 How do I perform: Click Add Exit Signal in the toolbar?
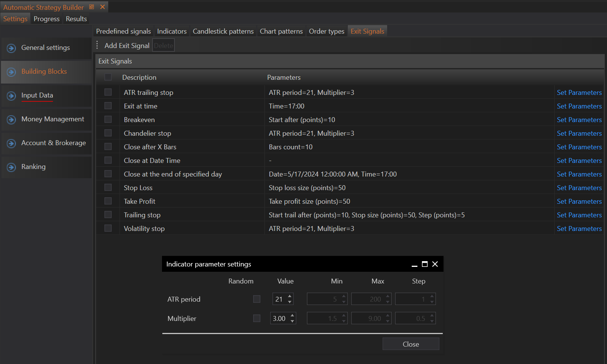pos(127,46)
